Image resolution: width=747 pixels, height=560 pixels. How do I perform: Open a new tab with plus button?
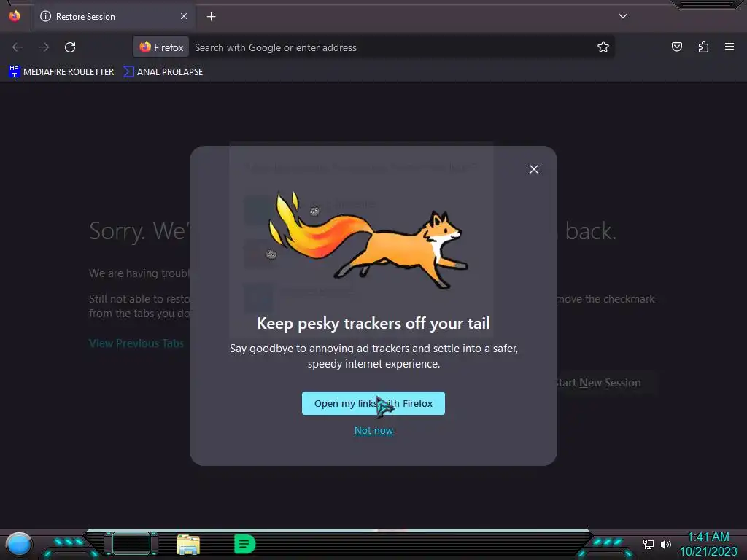click(x=211, y=17)
